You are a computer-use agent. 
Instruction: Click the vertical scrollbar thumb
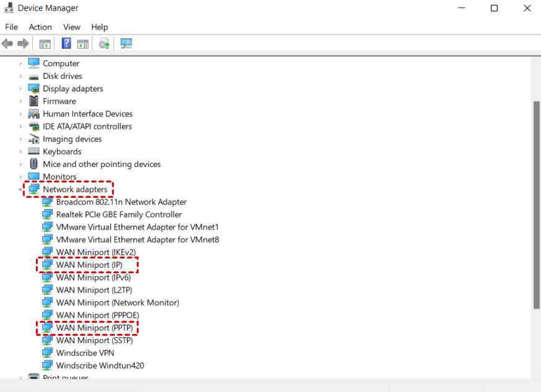[536, 205]
